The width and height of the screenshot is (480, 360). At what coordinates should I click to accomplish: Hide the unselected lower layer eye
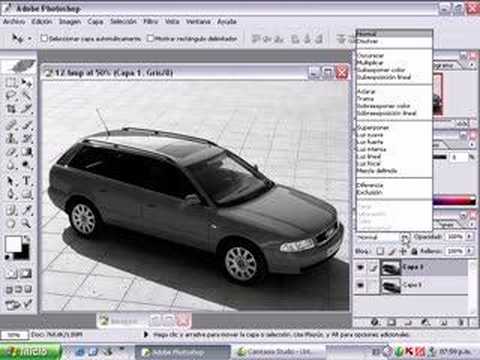click(x=361, y=285)
